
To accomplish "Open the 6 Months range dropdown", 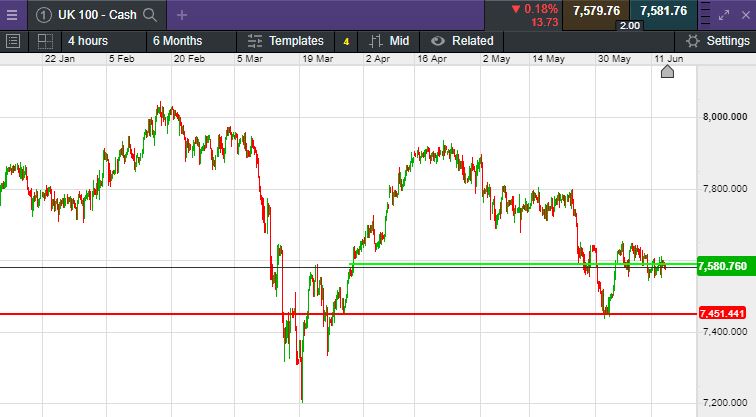I will (177, 41).
